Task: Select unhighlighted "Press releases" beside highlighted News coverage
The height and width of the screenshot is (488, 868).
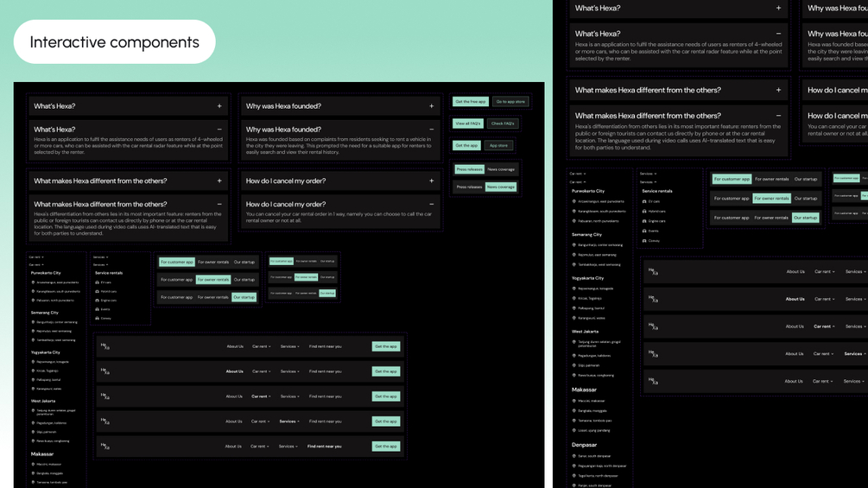Action: 470,187
